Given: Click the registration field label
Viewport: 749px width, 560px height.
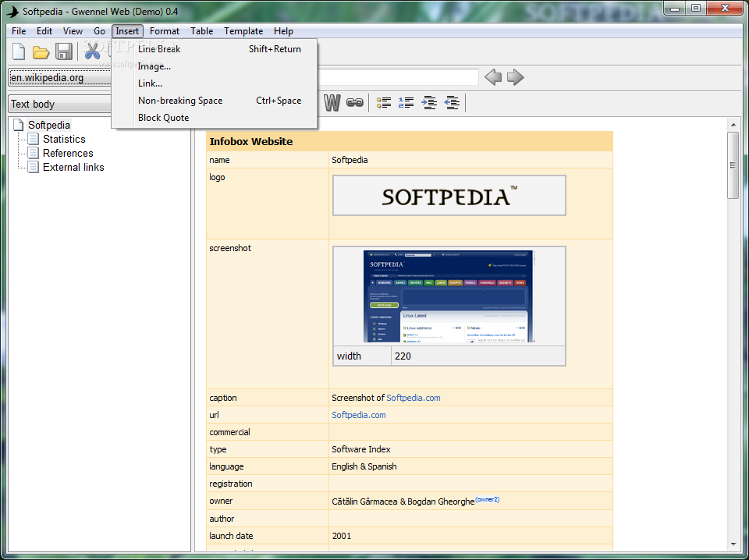Looking at the screenshot, I should pyautogui.click(x=231, y=484).
